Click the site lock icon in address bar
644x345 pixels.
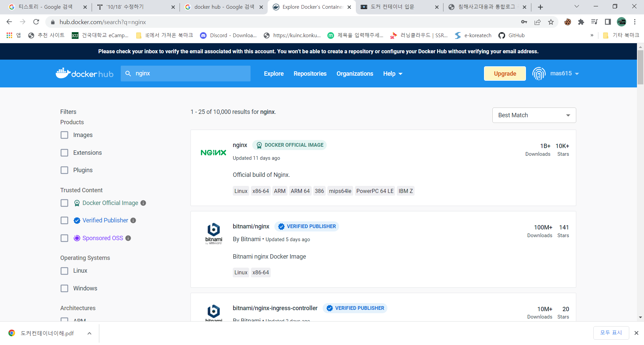click(53, 22)
